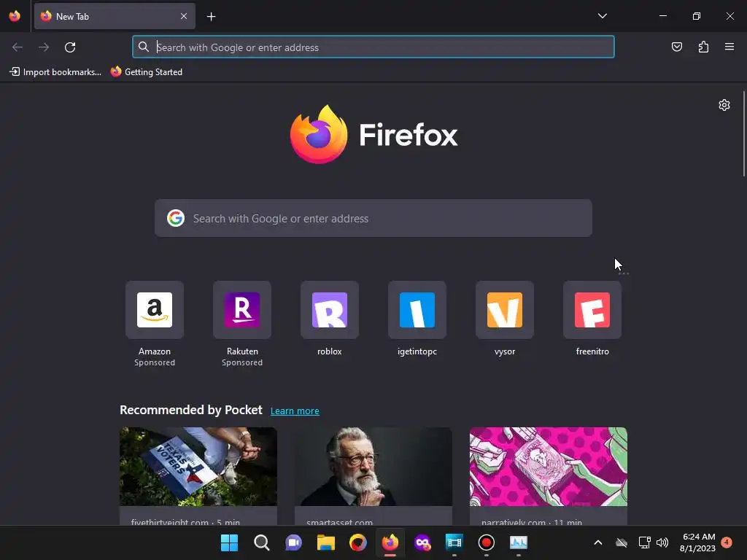Open a new tab with plus button
The height and width of the screenshot is (560, 747).
point(211,17)
